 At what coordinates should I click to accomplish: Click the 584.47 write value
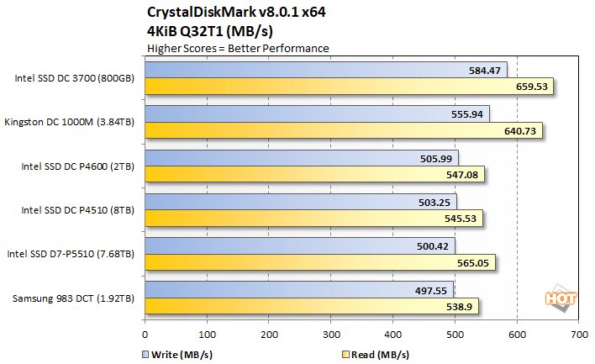[485, 71]
